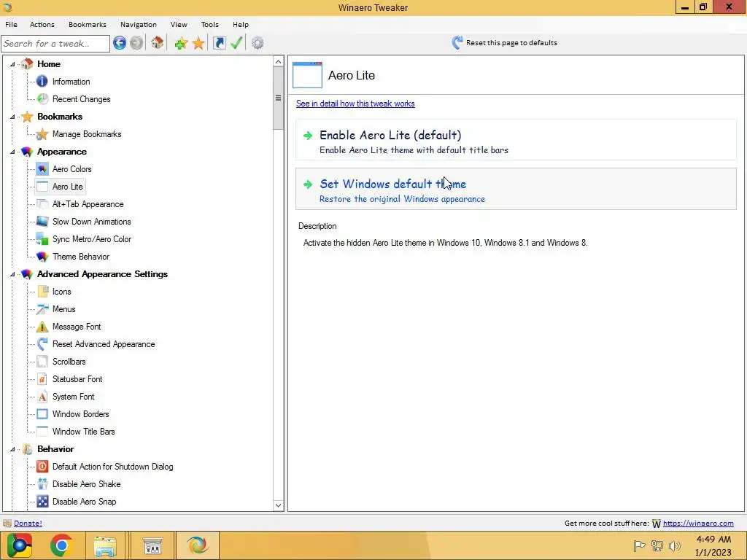Click Message Font warning icon
This screenshot has height=560, width=747.
click(42, 327)
